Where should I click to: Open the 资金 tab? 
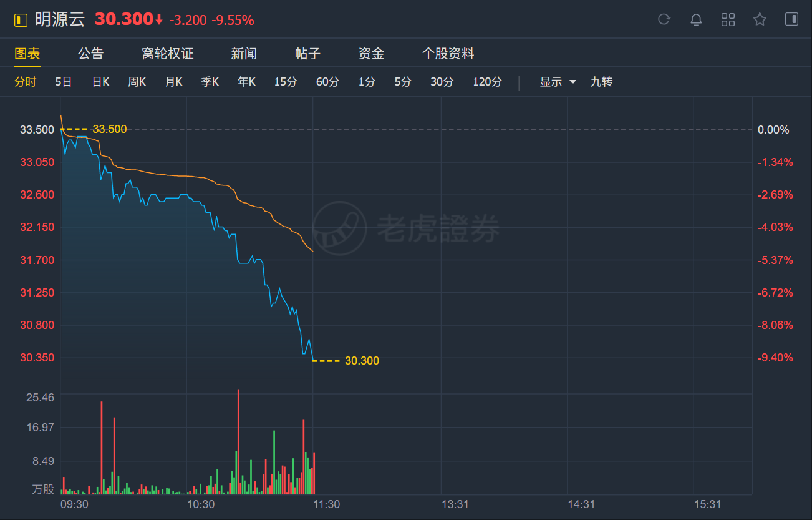371,54
